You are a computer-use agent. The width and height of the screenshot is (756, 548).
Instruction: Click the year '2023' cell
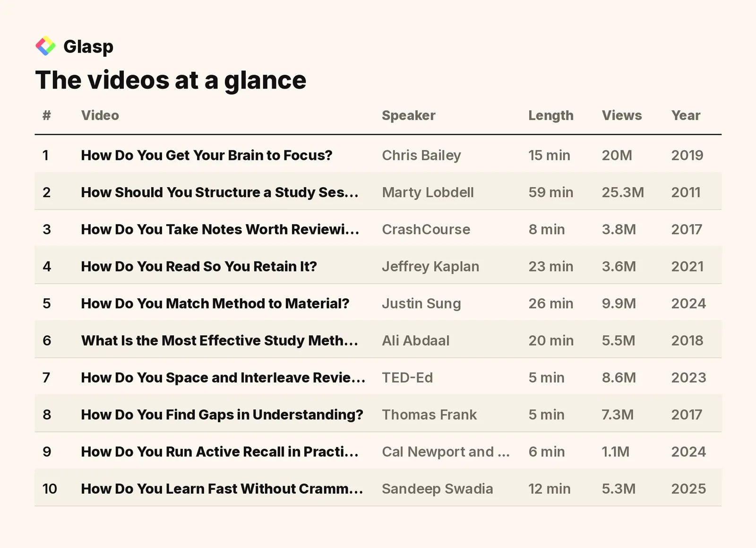[688, 377]
